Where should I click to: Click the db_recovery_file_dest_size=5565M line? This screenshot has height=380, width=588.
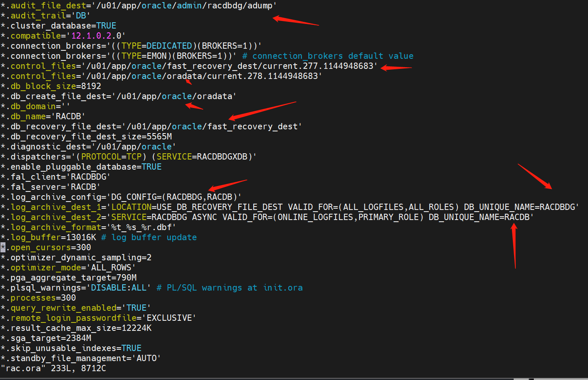pyautogui.click(x=86, y=136)
